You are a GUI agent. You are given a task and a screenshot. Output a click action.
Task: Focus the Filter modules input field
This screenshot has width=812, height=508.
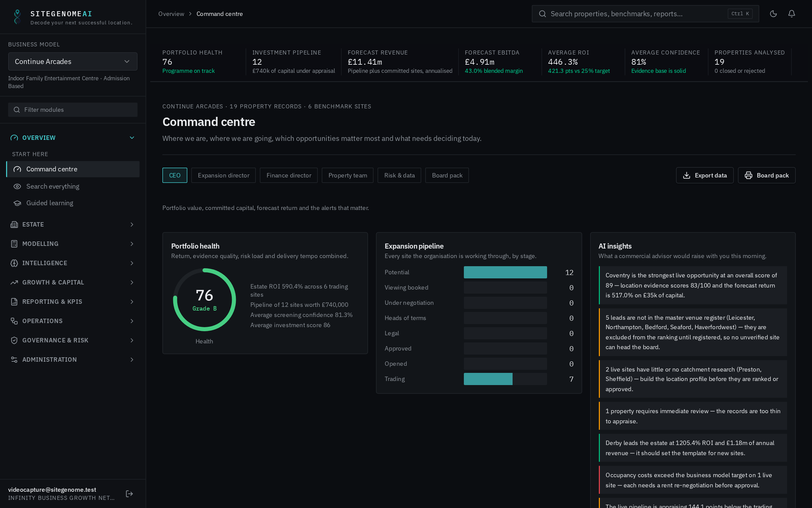(x=73, y=110)
